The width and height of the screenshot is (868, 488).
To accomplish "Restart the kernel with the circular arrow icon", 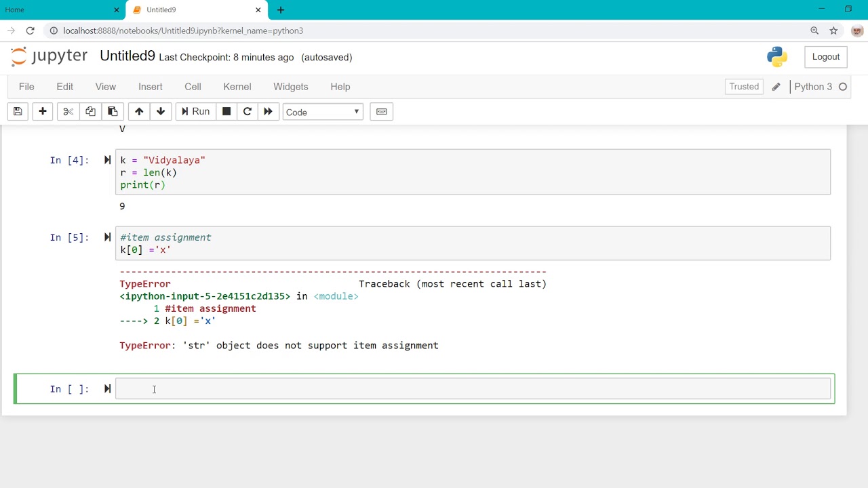I will tap(248, 112).
